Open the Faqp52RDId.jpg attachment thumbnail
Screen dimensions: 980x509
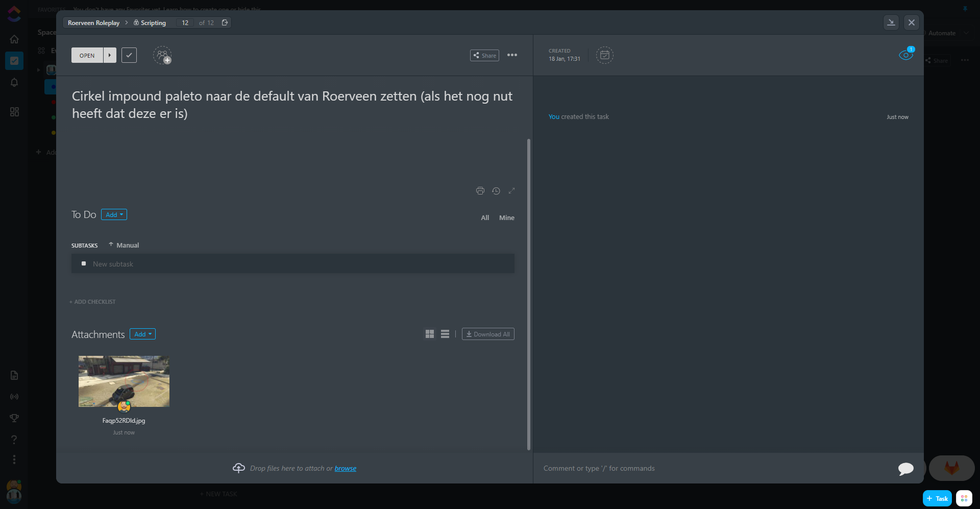coord(124,381)
